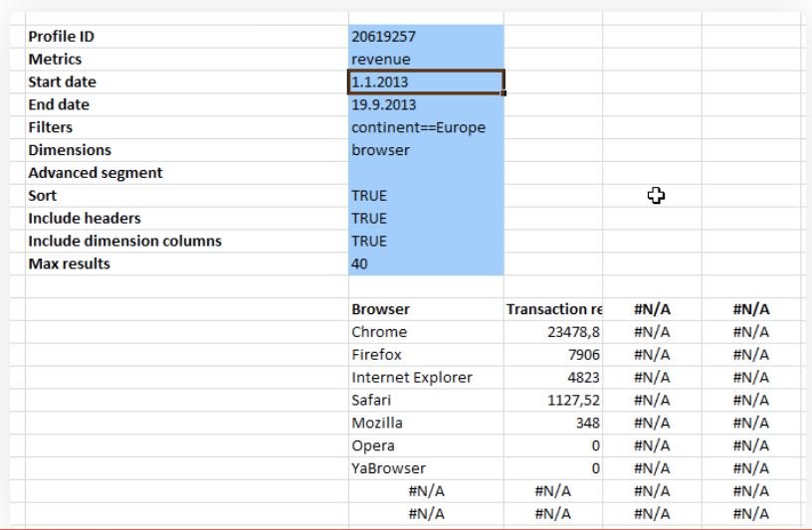Click the 'Max results' label cell
This screenshot has width=812, height=530.
[187, 264]
